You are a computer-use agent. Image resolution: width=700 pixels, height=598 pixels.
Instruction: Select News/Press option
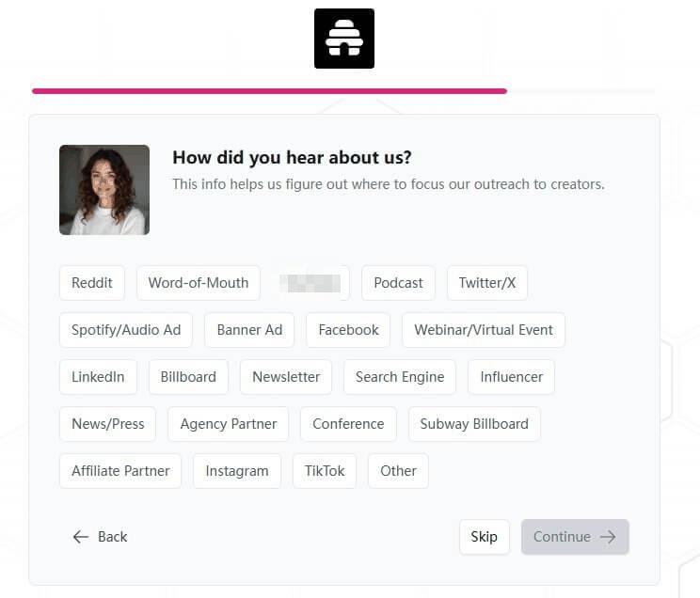click(x=108, y=424)
